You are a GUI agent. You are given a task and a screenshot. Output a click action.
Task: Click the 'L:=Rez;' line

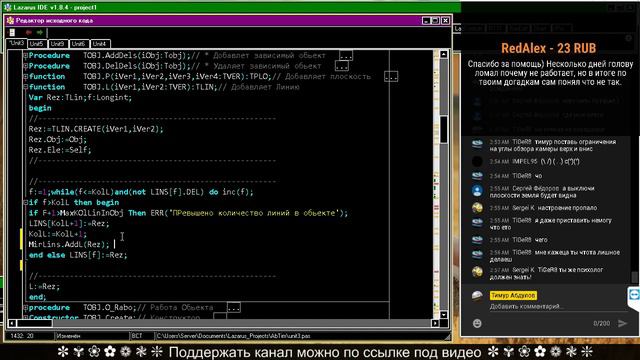click(44, 287)
